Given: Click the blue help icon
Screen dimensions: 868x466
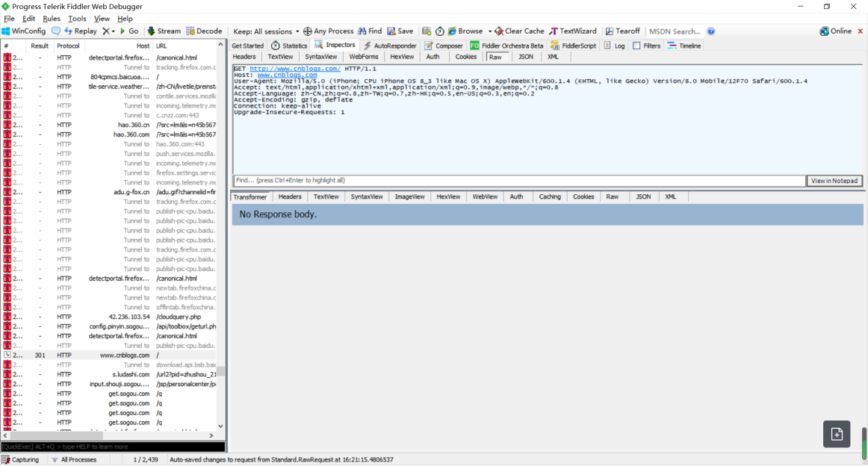Looking at the screenshot, I should [x=711, y=31].
